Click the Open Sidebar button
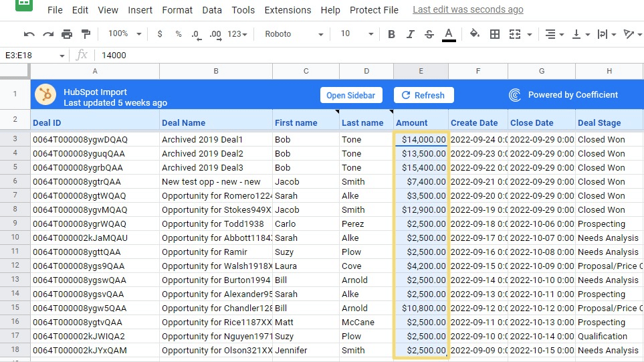This screenshot has height=362, width=644. (351, 95)
